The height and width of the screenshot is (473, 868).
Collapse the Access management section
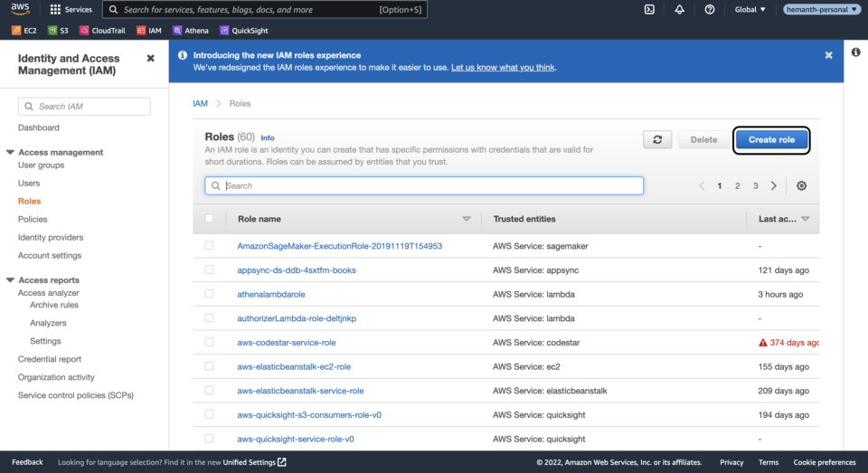[x=10, y=152]
